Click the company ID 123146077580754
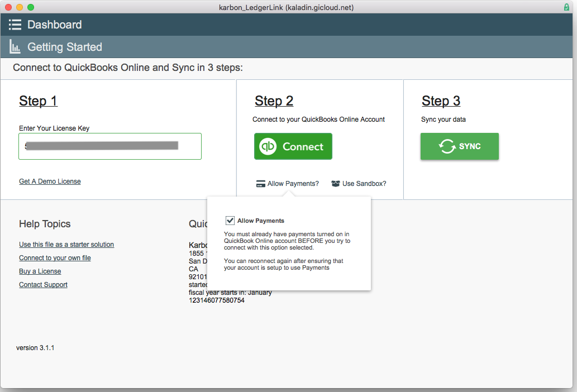The width and height of the screenshot is (577, 392). (217, 300)
